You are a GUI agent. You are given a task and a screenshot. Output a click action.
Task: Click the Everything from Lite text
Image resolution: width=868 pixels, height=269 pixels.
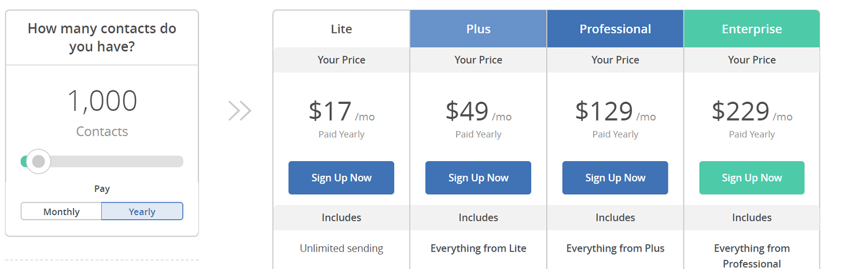[479, 248]
